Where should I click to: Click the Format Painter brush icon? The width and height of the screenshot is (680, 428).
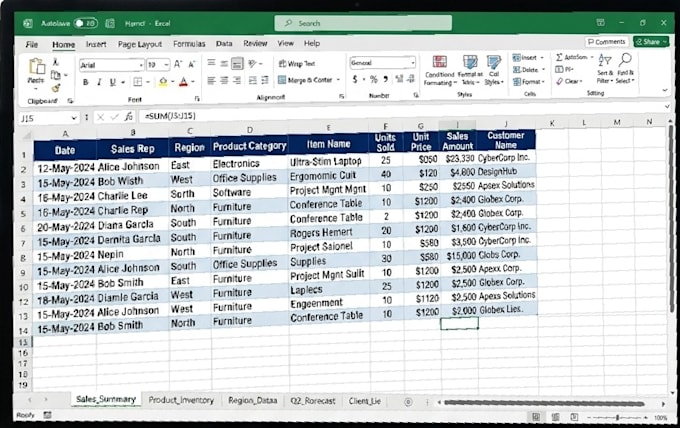[56, 88]
